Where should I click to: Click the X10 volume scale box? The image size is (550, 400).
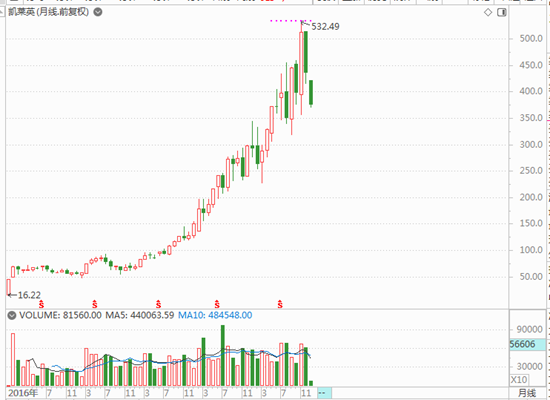[x=518, y=380]
